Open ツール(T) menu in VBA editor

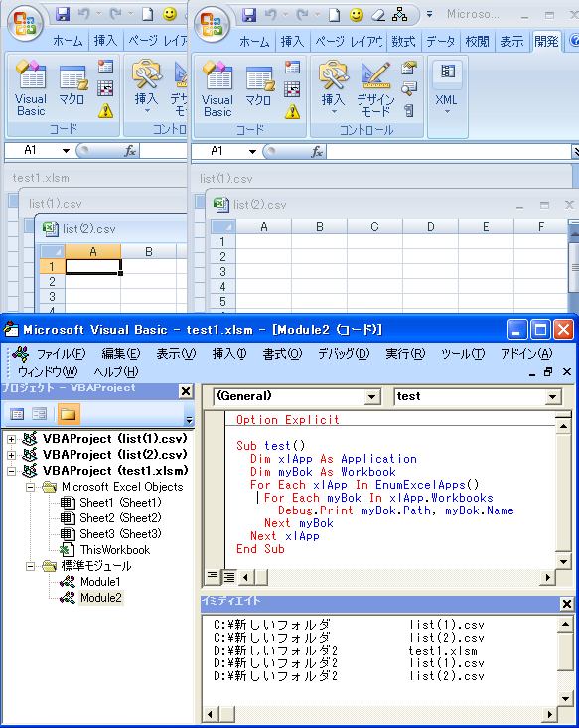click(x=463, y=354)
